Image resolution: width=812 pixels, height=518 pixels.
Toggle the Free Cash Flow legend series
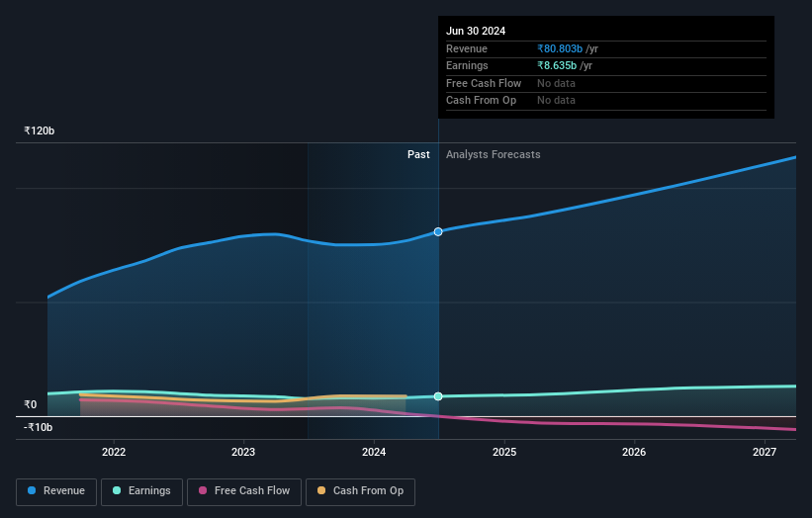pyautogui.click(x=244, y=491)
